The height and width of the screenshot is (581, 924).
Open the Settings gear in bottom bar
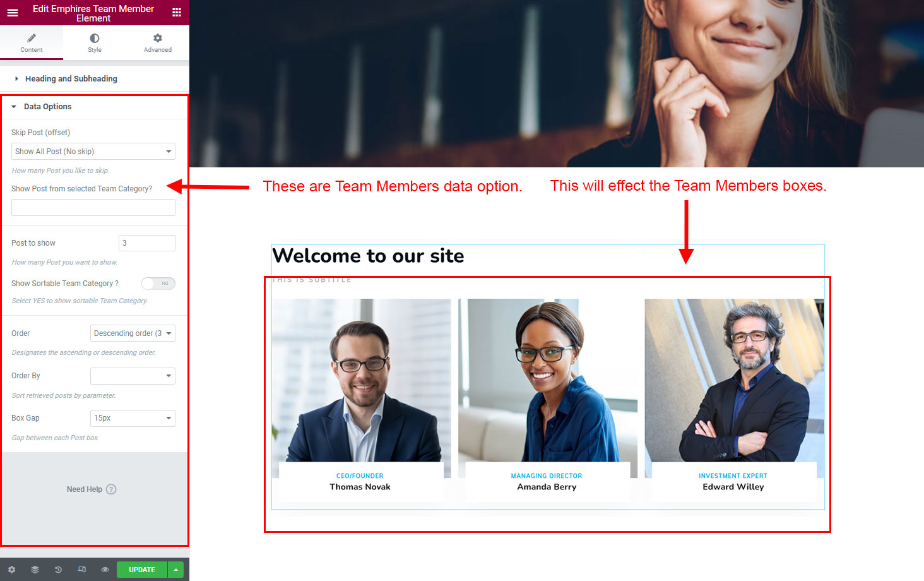coord(11,570)
